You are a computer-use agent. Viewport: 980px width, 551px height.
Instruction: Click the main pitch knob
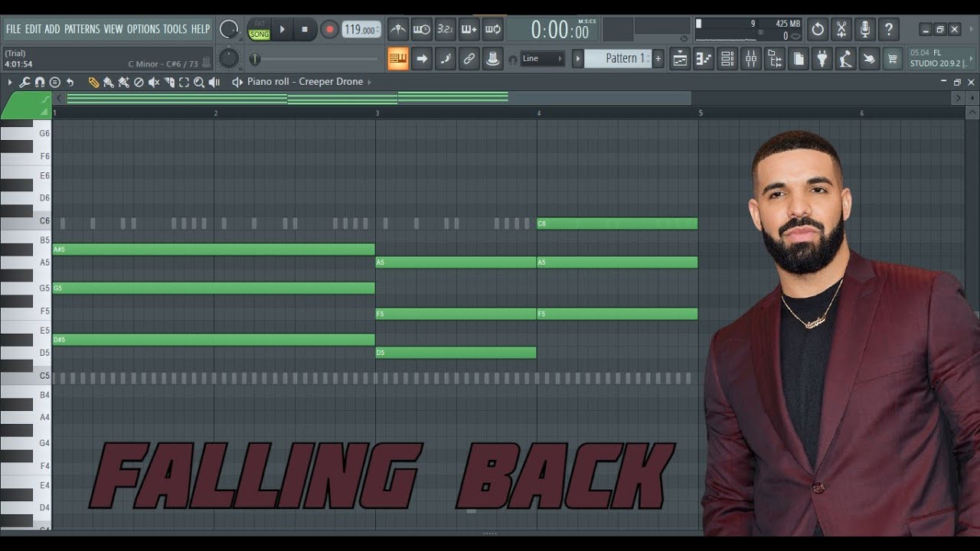coord(228,58)
